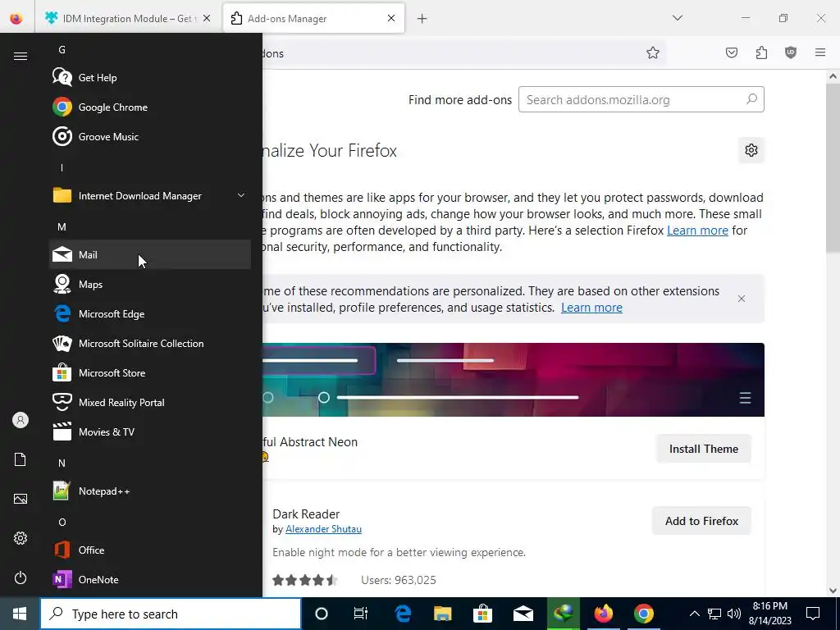The width and height of the screenshot is (840, 630).
Task: Close the Add-ons Manager tab
Action: click(391, 18)
